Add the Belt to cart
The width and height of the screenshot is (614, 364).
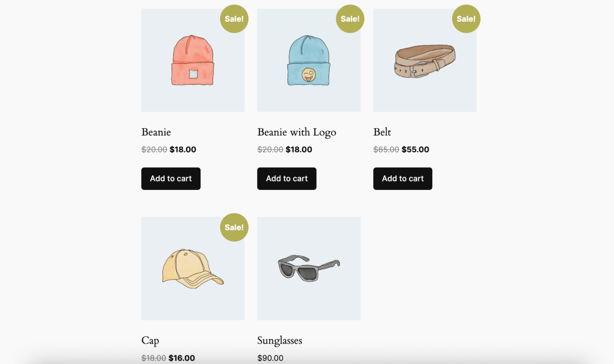coord(403,179)
